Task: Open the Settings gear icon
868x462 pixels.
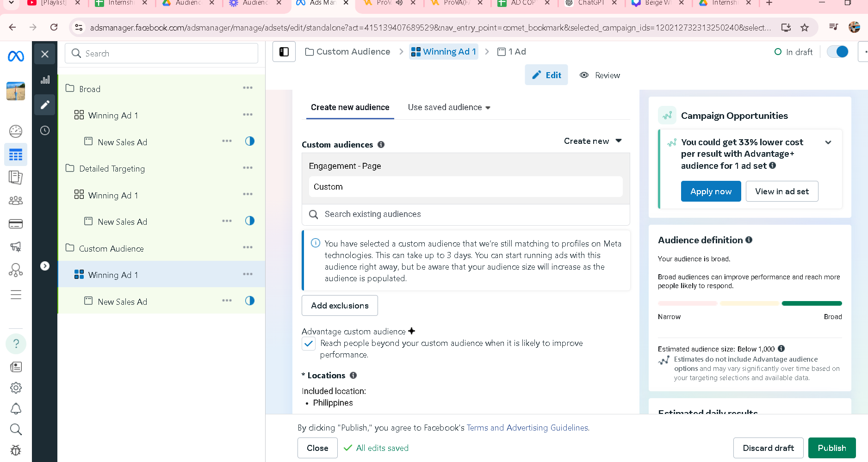Action: pos(16,388)
